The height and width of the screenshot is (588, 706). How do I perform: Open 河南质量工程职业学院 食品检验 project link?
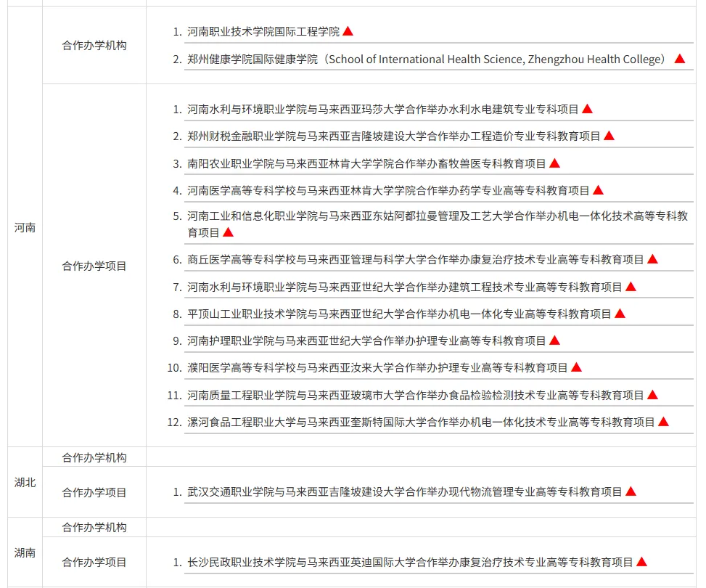(416, 395)
